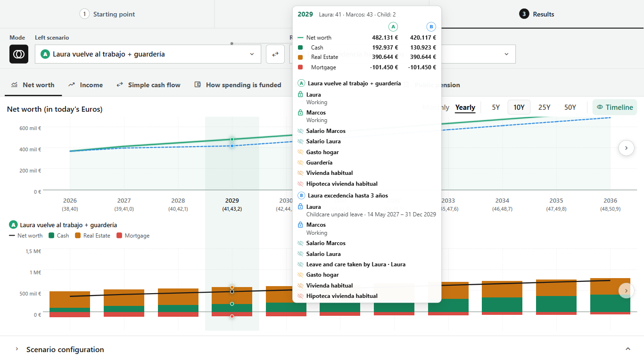Click eye-off icon for Salario Marcos under scenario A
644x362 pixels.
click(x=301, y=131)
